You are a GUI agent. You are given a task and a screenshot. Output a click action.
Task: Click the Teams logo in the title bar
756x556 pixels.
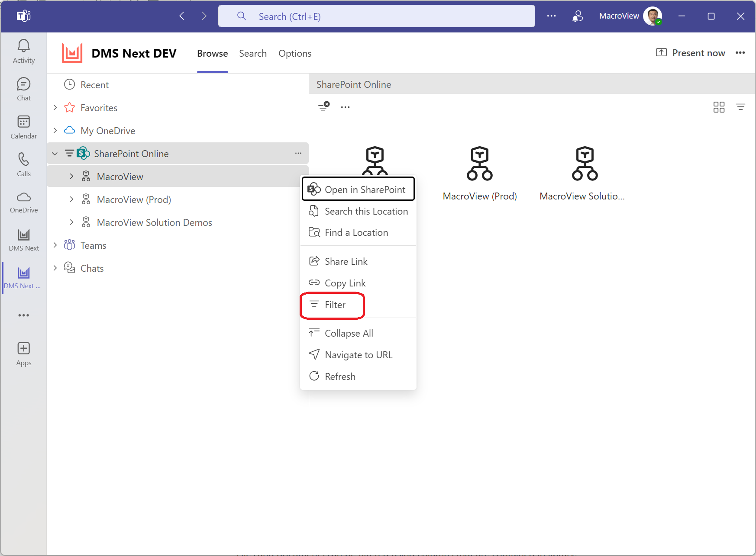[x=23, y=16]
